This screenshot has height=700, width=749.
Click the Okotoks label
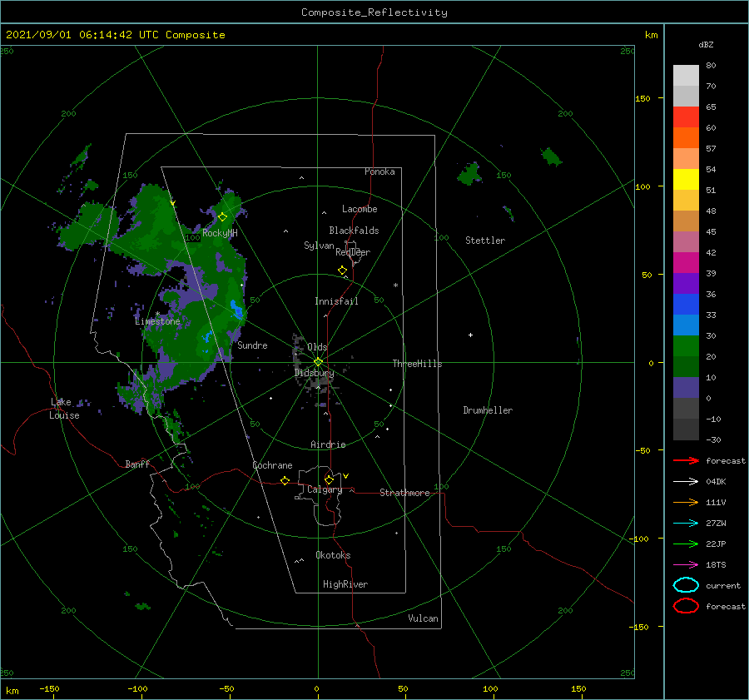[333, 555]
